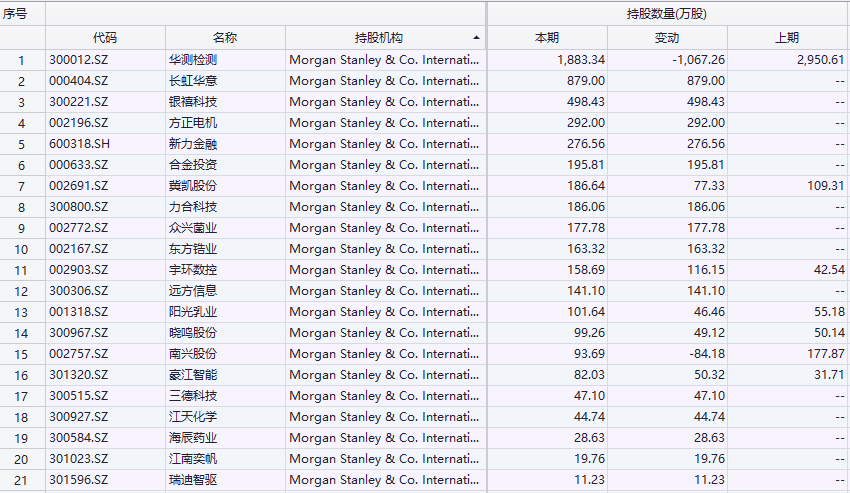Screen dimensions: 850x493
Task: Select stock code 301320.SZ
Action: [79, 375]
